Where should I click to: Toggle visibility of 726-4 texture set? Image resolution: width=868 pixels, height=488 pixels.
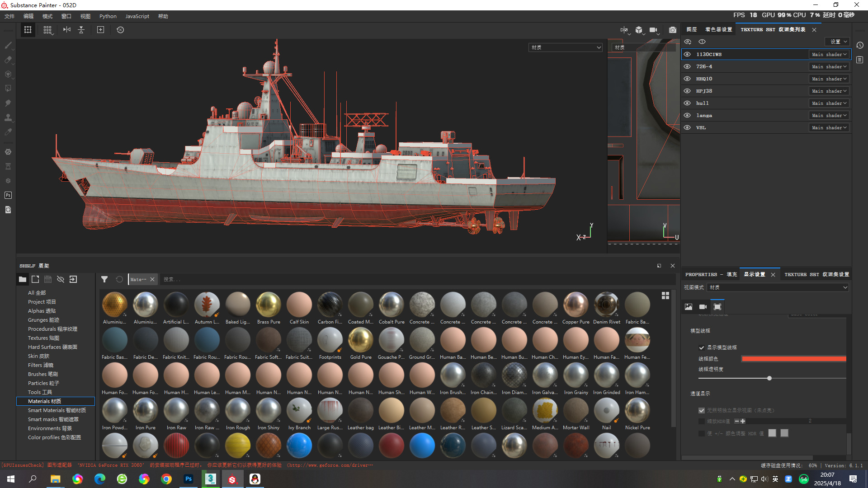tap(687, 66)
